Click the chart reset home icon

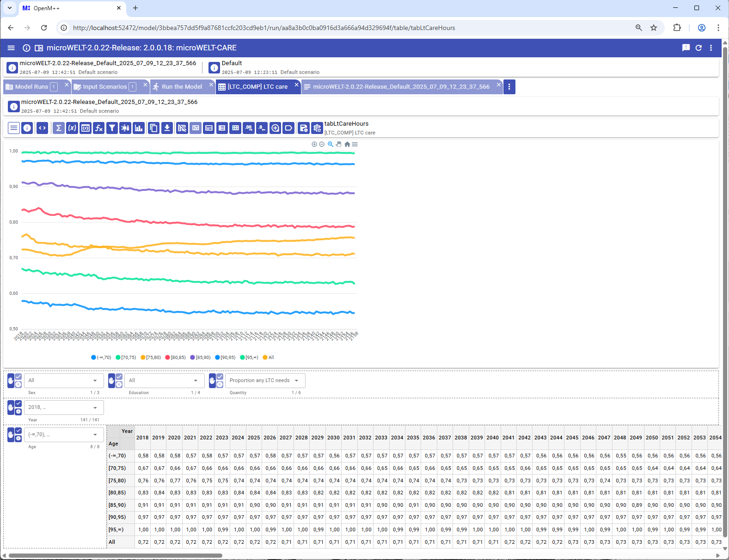tap(347, 144)
